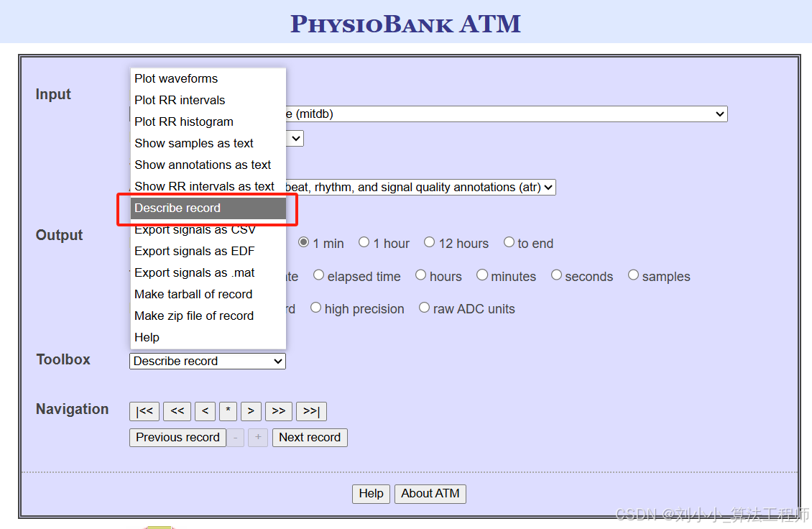Select seconds time format radio
The image size is (812, 529).
(557, 275)
